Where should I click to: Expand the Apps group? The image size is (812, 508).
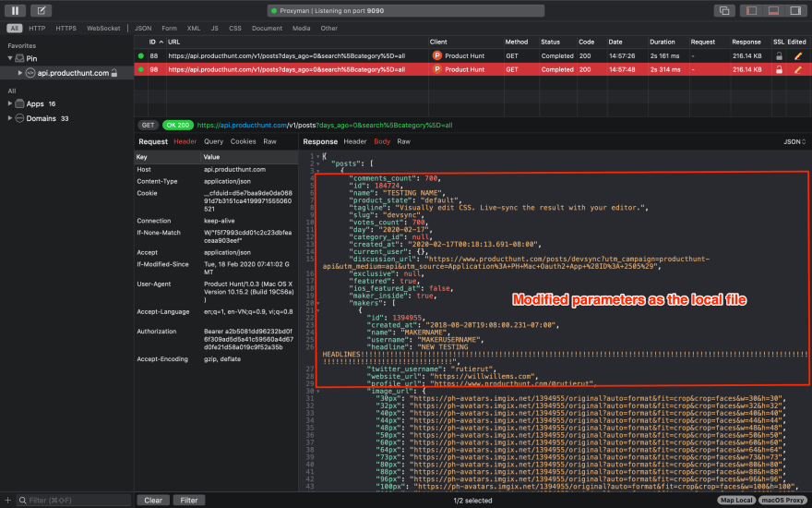pyautogui.click(x=10, y=103)
